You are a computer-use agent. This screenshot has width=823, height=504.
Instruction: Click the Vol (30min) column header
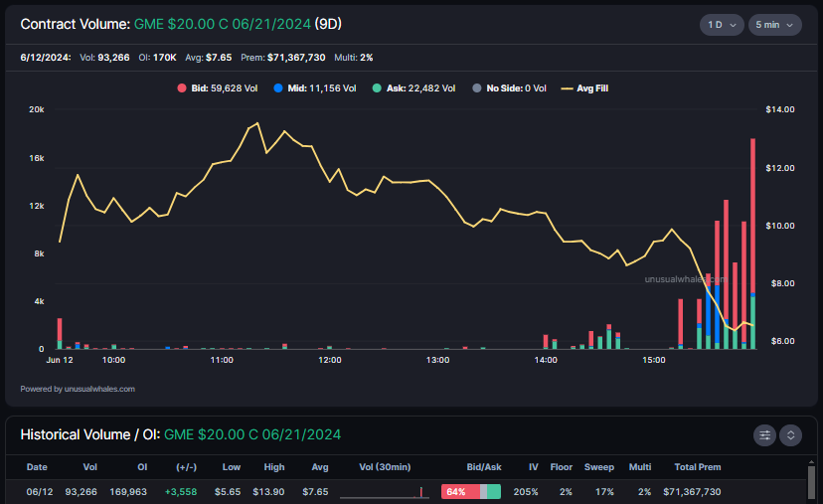(x=385, y=467)
